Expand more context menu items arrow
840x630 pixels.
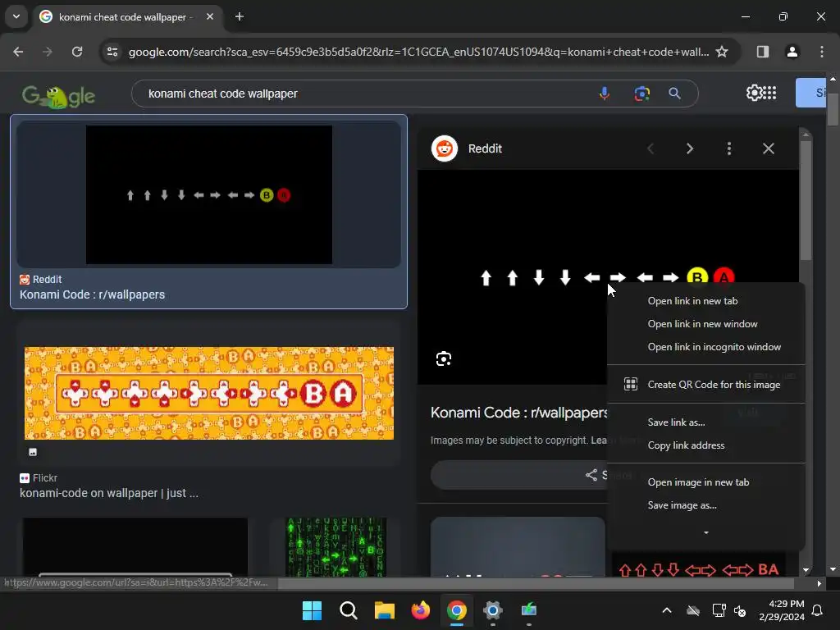[x=706, y=532]
